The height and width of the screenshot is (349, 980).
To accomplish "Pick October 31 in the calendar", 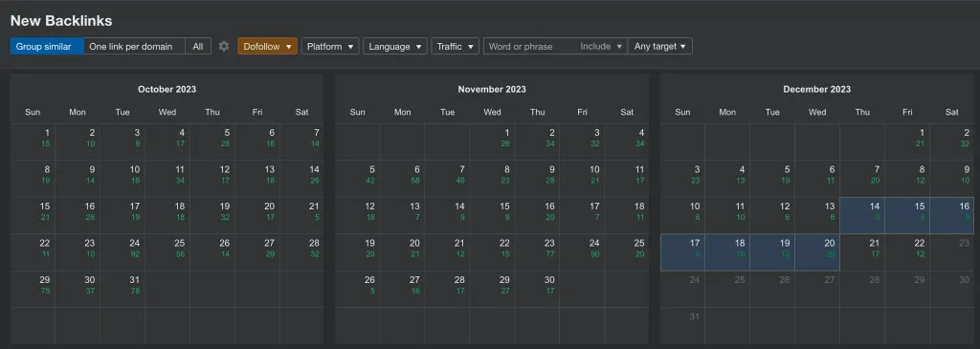I will pyautogui.click(x=122, y=289).
